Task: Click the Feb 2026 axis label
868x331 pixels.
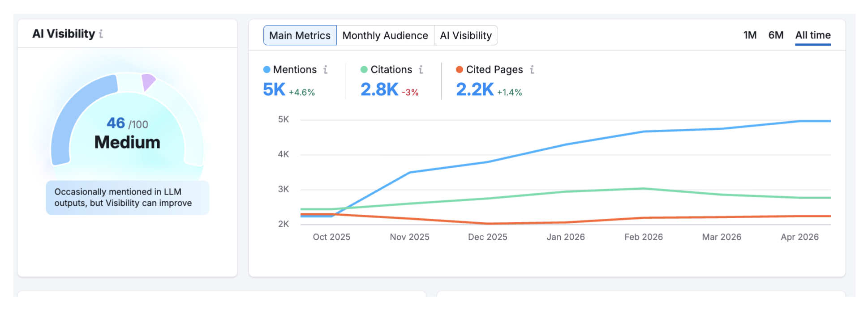Action: (644, 237)
